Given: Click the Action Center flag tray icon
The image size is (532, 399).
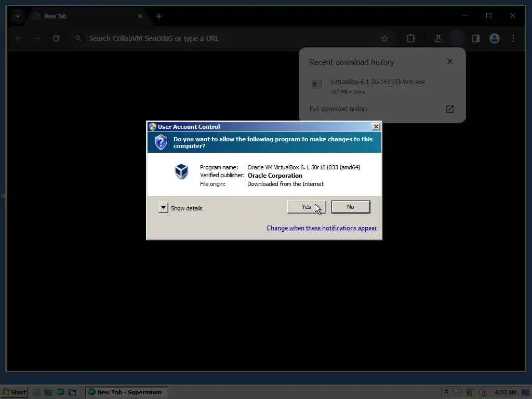Looking at the screenshot, I should [457, 392].
